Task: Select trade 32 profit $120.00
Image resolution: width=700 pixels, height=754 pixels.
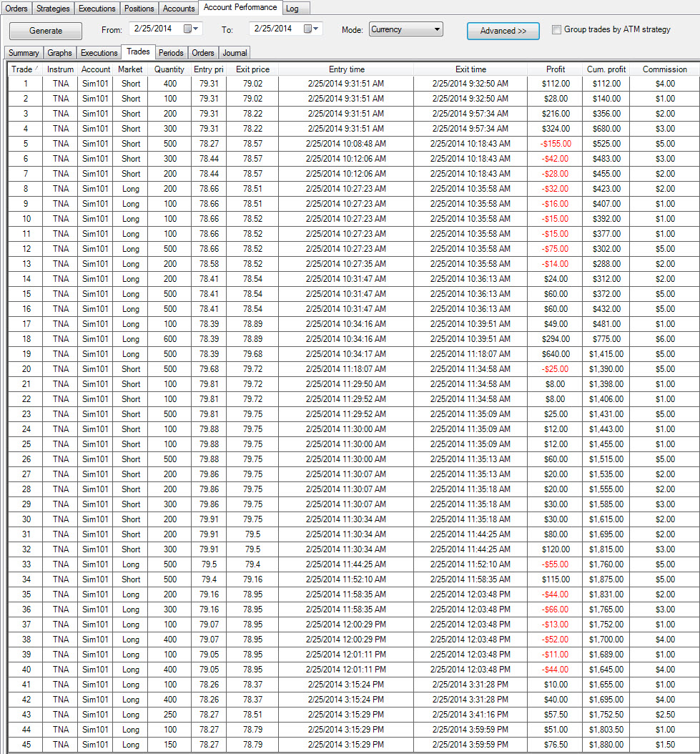Action: (556, 549)
